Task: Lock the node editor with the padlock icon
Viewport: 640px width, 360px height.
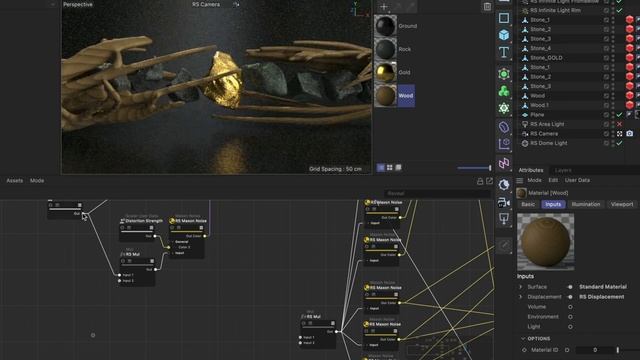Action: 480,181
